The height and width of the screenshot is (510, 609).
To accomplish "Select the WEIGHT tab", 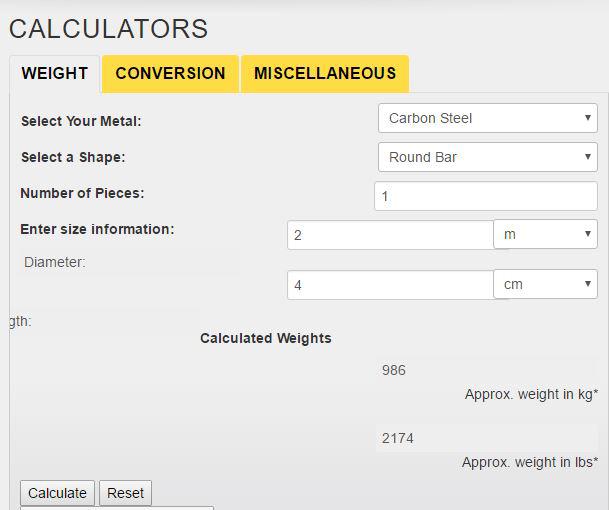I will point(55,73).
